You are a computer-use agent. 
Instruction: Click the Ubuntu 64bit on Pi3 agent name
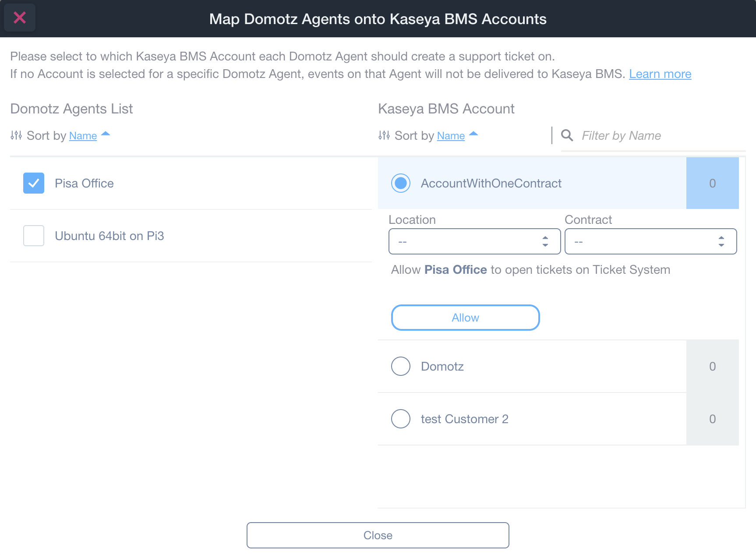pos(110,236)
